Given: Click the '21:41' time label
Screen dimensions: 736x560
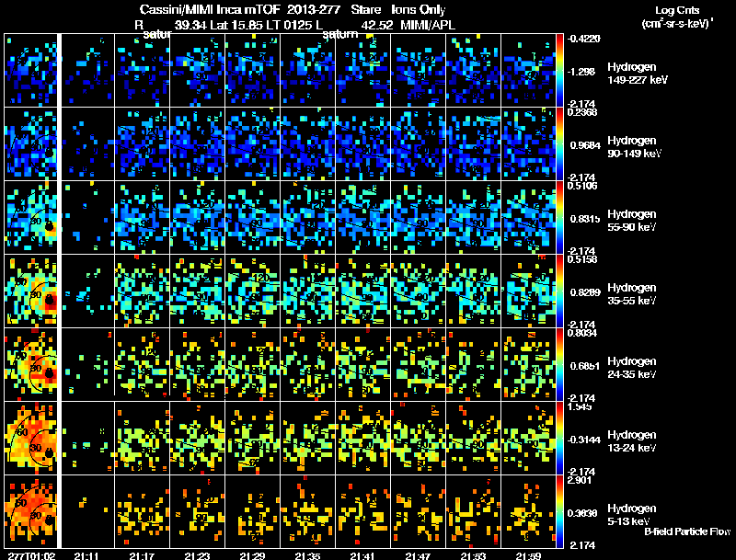Looking at the screenshot, I should [x=362, y=556].
